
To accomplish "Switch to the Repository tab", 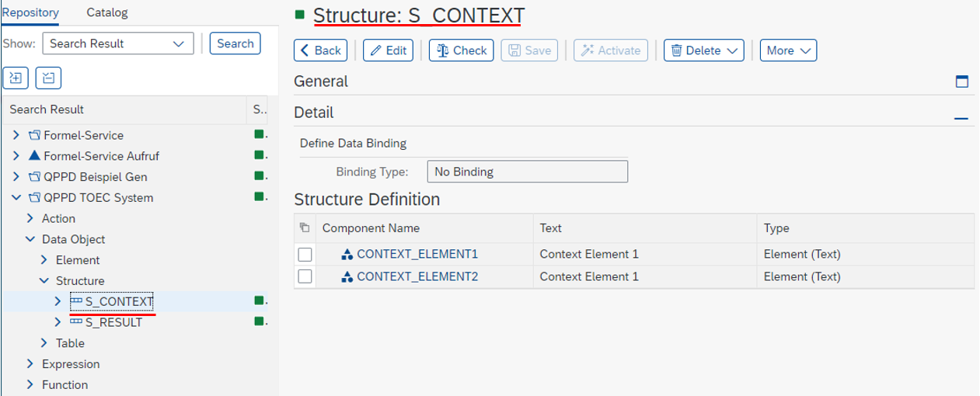I will (30, 12).
